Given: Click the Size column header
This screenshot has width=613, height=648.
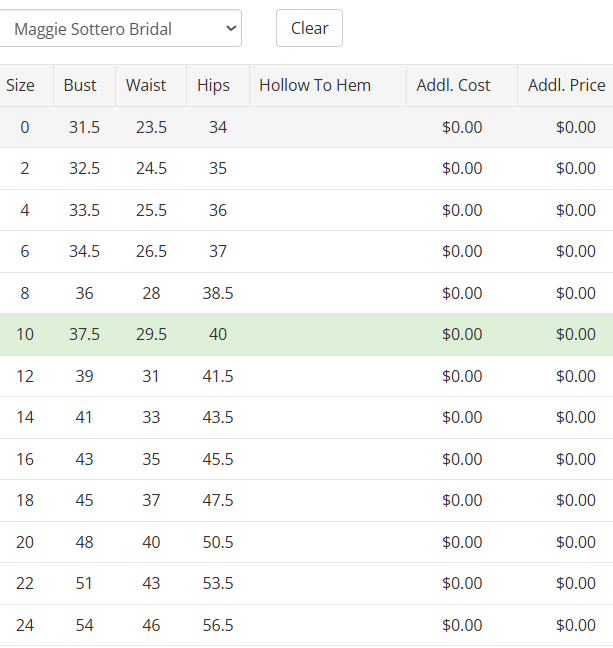Looking at the screenshot, I should [x=20, y=86].
